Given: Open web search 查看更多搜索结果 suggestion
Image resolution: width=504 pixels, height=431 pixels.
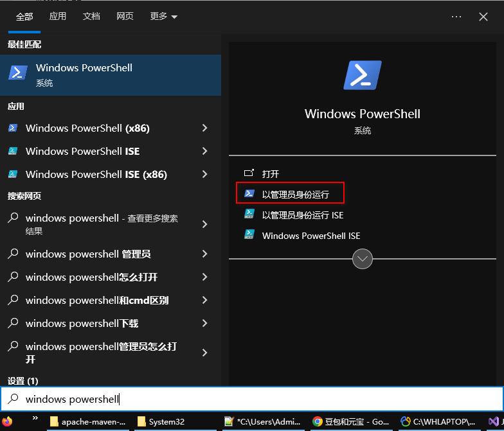Looking at the screenshot, I should (x=96, y=224).
